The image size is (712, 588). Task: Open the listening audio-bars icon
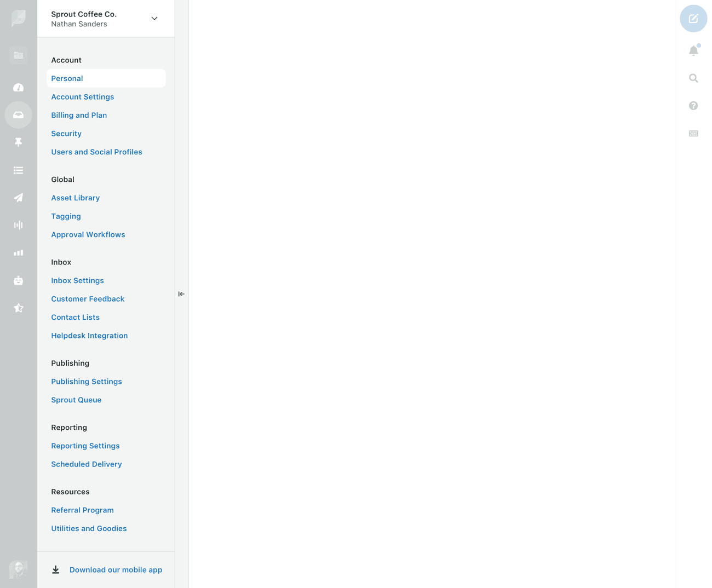[19, 225]
